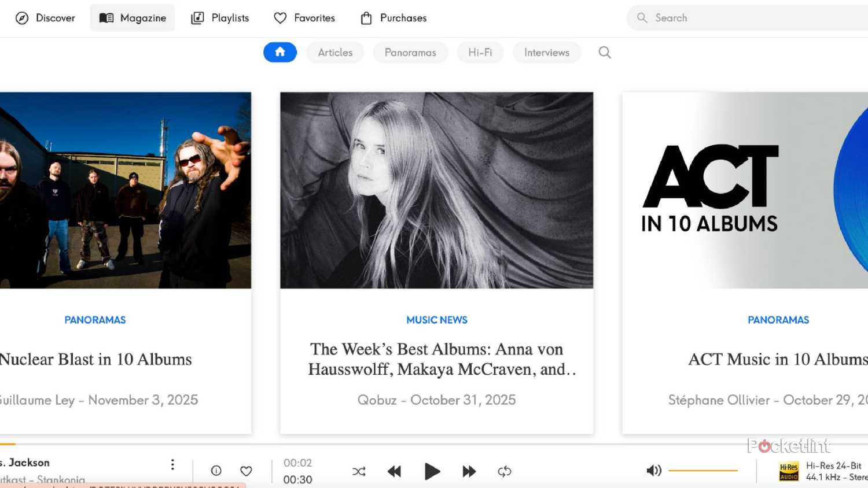The width and height of the screenshot is (868, 488).
Task: Favorite the current track with the heart
Action: (245, 471)
